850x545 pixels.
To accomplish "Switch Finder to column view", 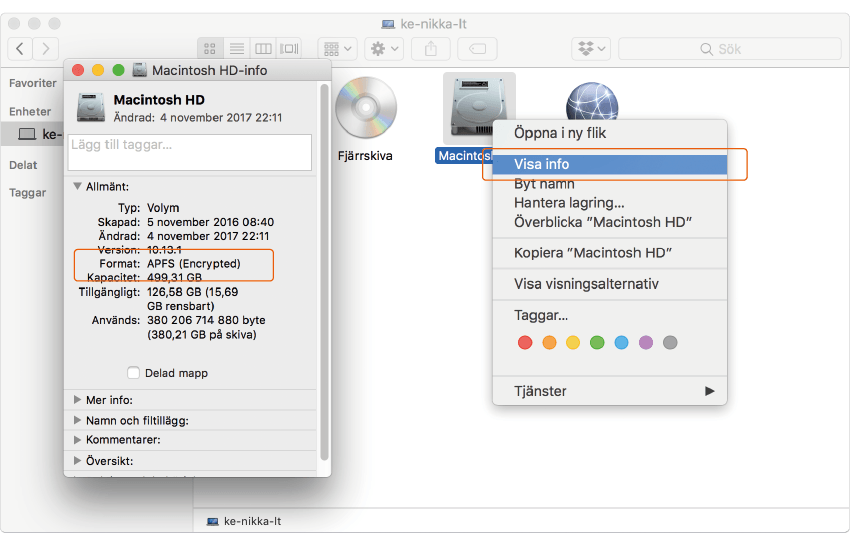I will (263, 48).
